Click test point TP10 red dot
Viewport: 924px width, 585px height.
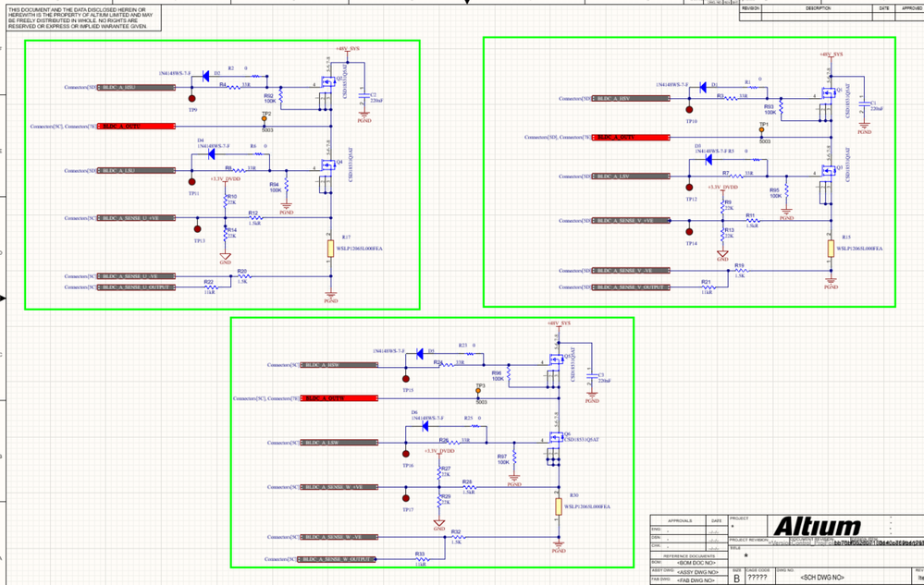pos(689,109)
